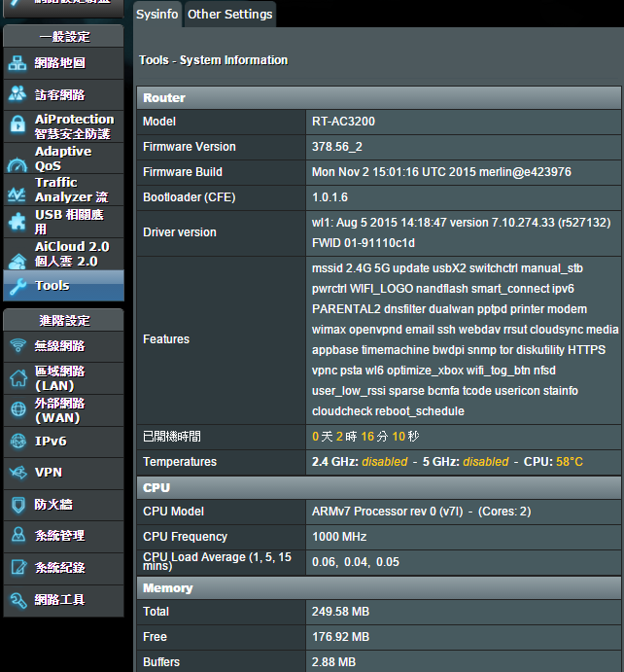
Task: Click the guest network people icon
Action: pyautogui.click(x=17, y=94)
